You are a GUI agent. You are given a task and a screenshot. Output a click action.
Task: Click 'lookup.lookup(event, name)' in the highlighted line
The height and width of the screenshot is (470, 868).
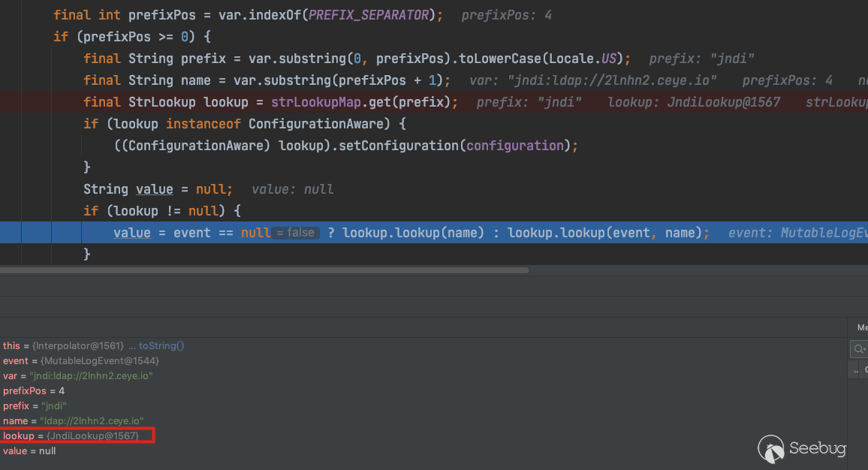click(604, 233)
